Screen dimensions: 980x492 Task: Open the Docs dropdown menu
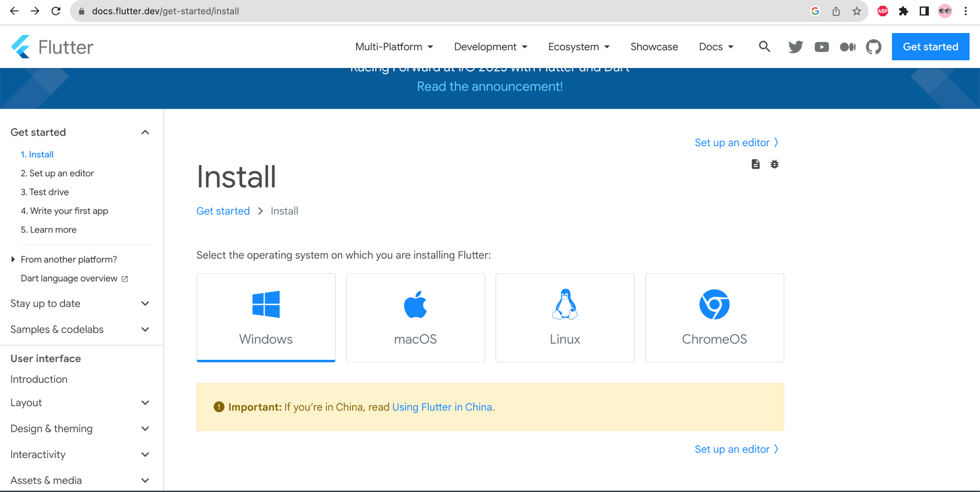tap(716, 47)
